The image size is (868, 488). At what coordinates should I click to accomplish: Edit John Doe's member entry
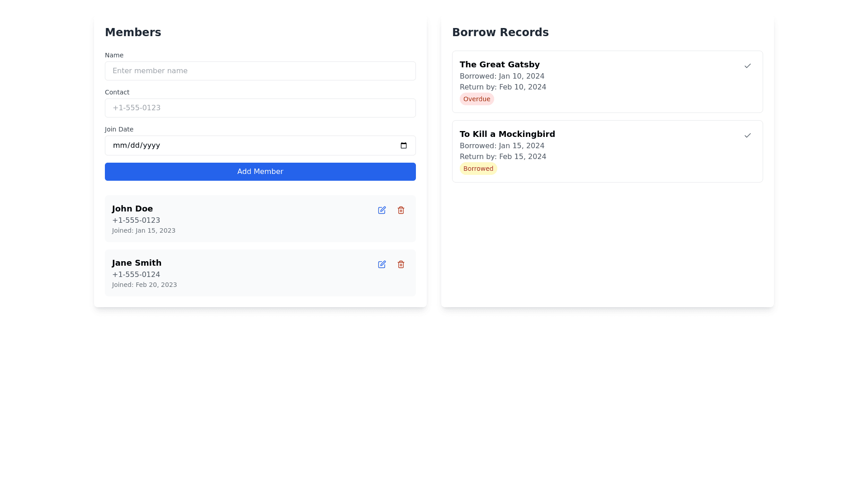(x=382, y=210)
